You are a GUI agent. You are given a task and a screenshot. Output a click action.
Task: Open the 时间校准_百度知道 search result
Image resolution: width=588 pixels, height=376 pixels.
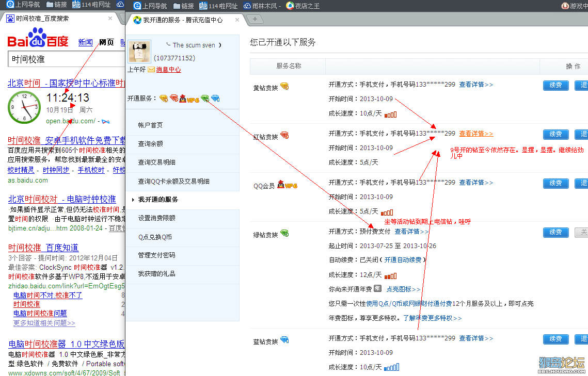43,248
